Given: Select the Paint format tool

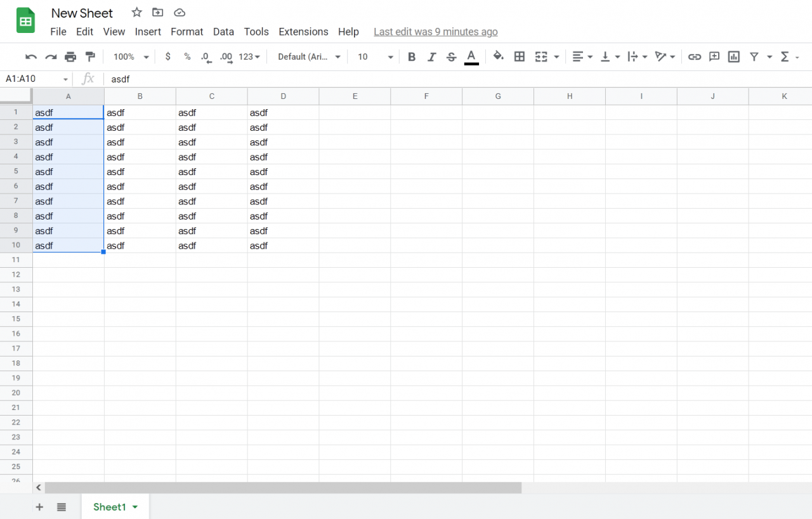Looking at the screenshot, I should click(x=90, y=56).
